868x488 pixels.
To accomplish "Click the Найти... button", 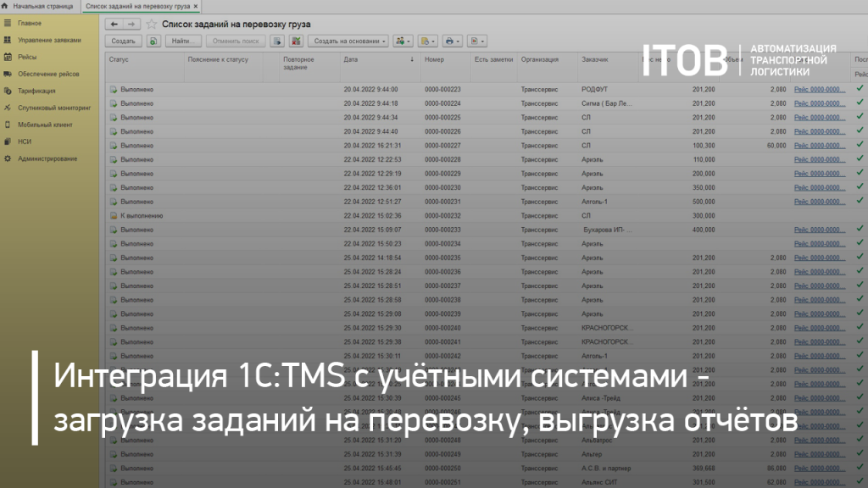I will [183, 41].
